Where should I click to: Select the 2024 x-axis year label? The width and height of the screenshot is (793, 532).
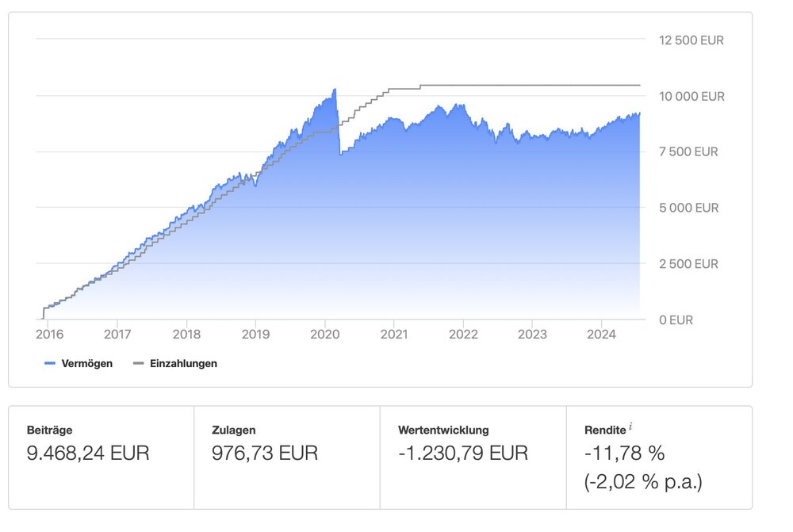(602, 335)
